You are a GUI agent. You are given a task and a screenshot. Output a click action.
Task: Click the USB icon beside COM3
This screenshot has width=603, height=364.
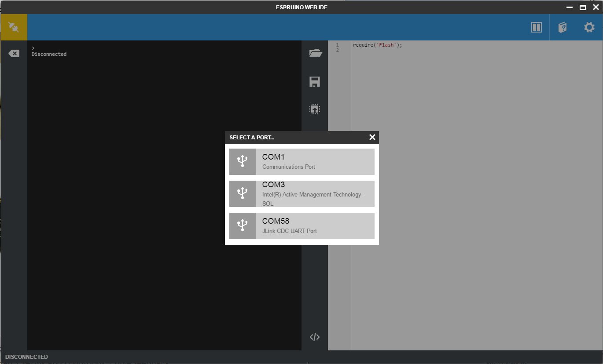(243, 194)
